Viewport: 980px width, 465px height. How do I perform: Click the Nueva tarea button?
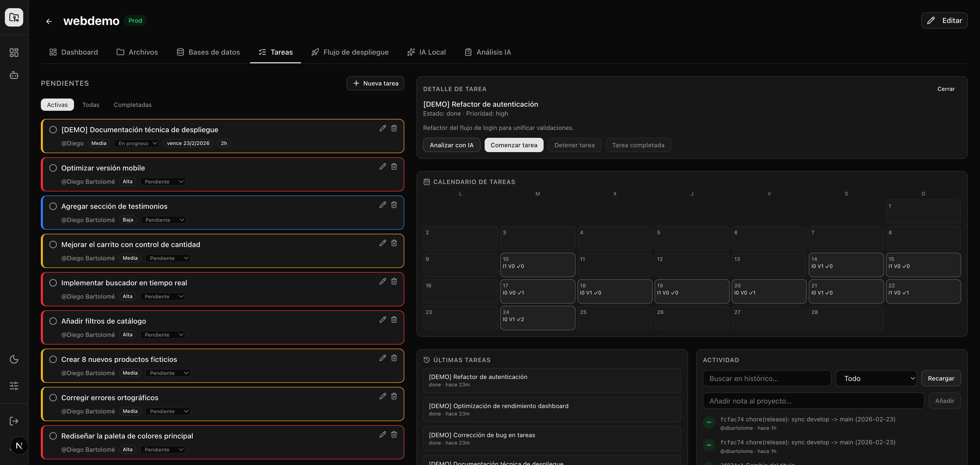(375, 83)
